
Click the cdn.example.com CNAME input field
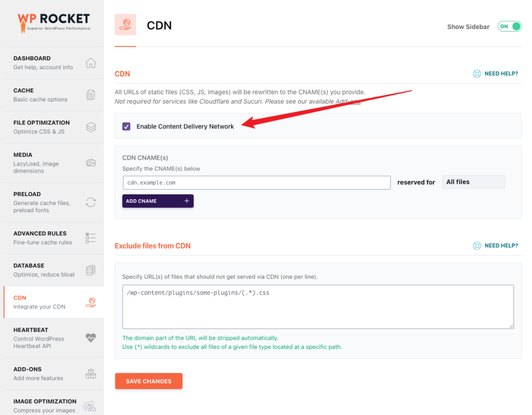click(x=257, y=183)
